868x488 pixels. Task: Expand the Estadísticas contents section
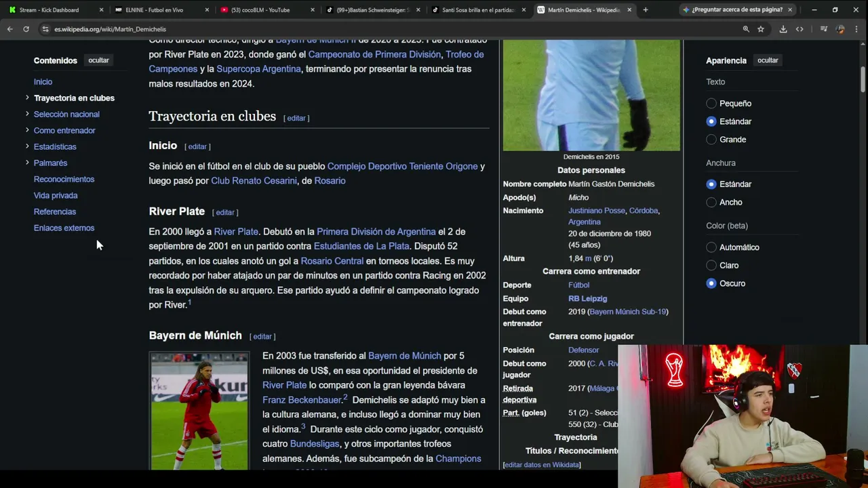(x=27, y=146)
